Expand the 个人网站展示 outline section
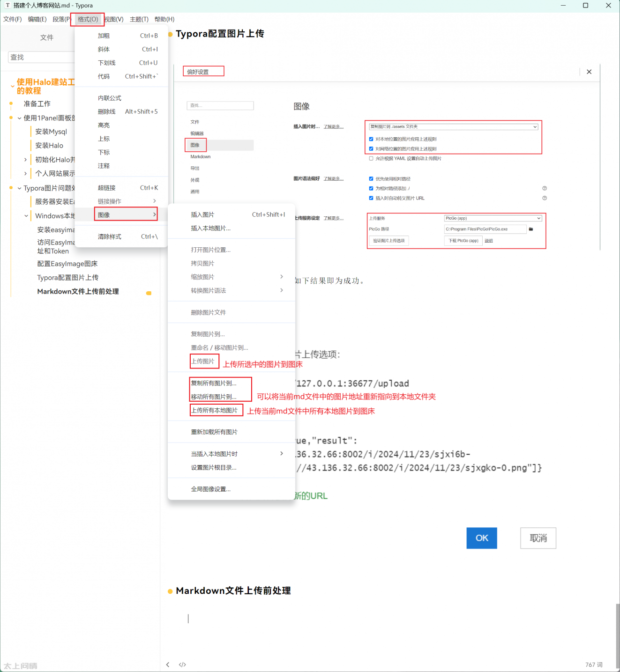Screen dimensions: 620x672 point(25,173)
